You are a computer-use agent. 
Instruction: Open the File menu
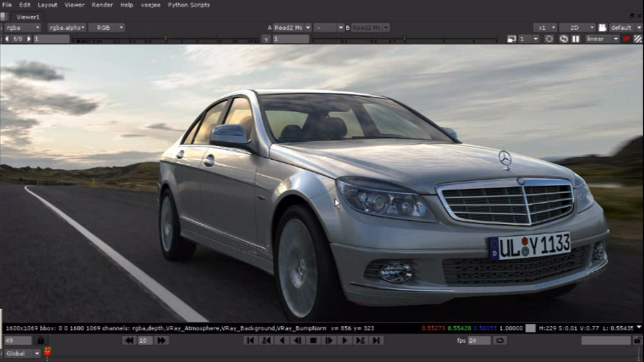tap(7, 5)
